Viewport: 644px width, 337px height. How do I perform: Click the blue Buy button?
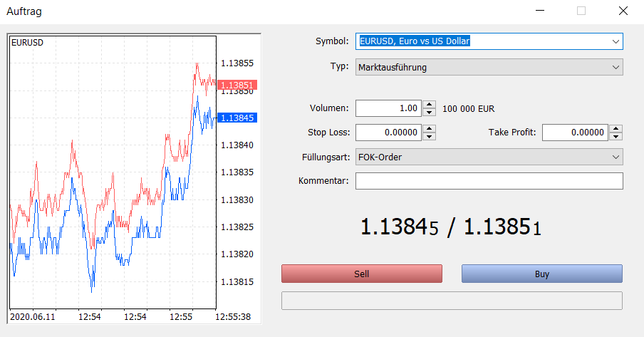click(542, 274)
